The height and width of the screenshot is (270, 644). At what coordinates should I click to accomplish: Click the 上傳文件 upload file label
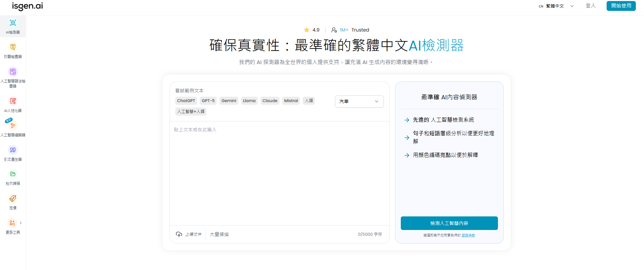pos(193,234)
